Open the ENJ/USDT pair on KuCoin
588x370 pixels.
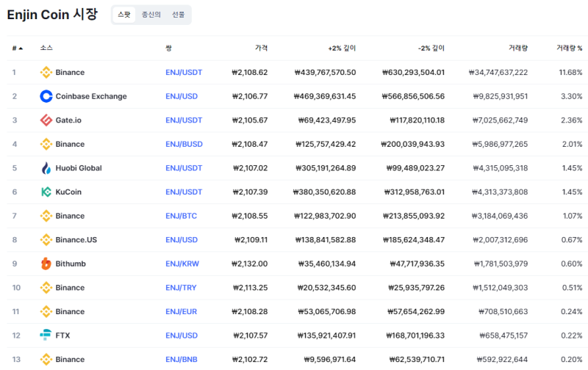pos(184,192)
